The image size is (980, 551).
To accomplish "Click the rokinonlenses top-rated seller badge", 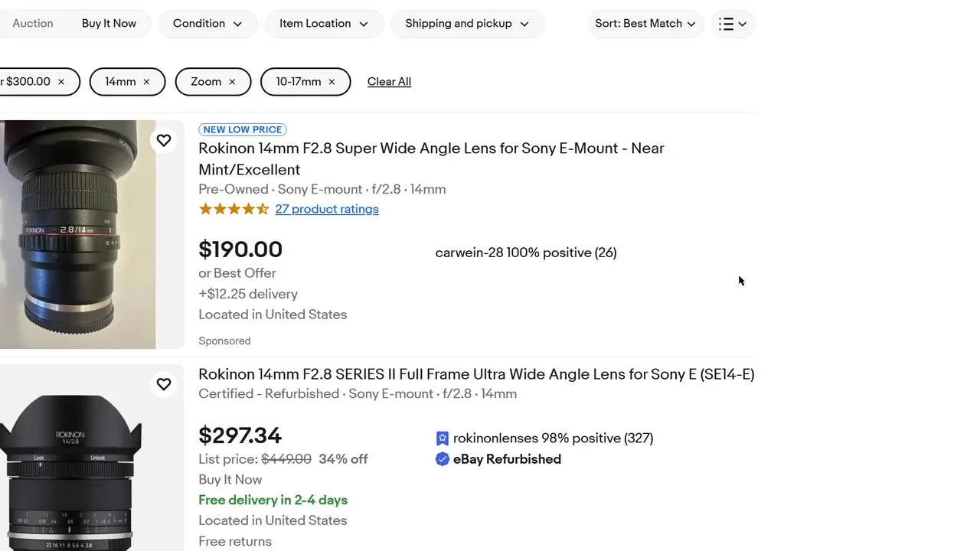I will click(443, 439).
